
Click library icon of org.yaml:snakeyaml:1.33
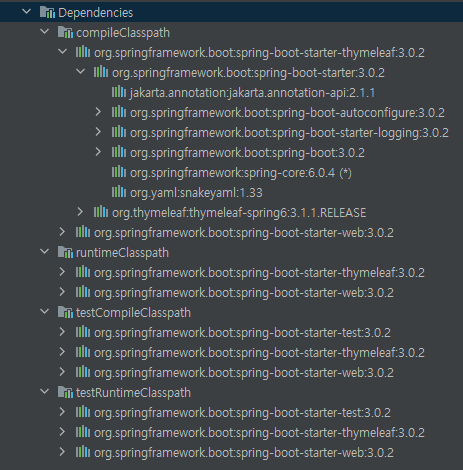click(119, 192)
